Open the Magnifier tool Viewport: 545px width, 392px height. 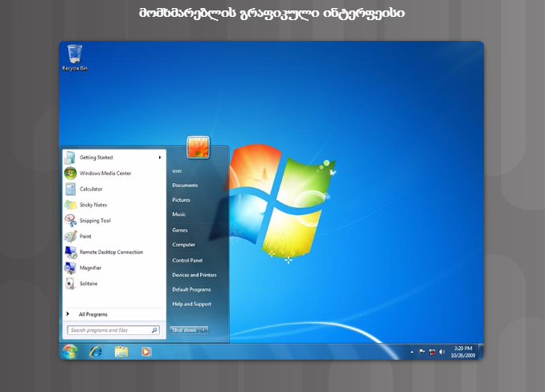[x=90, y=267]
